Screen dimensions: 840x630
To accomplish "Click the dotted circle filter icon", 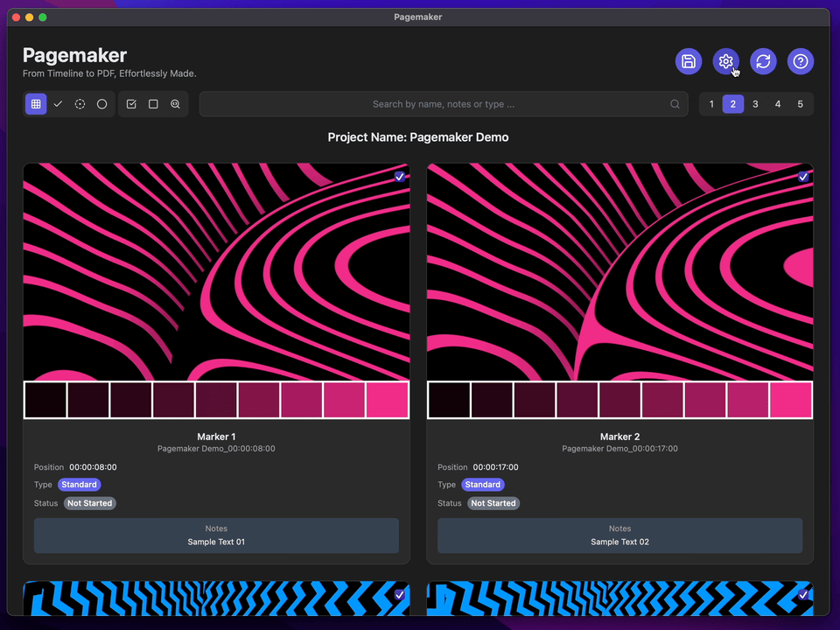I will coord(80,104).
